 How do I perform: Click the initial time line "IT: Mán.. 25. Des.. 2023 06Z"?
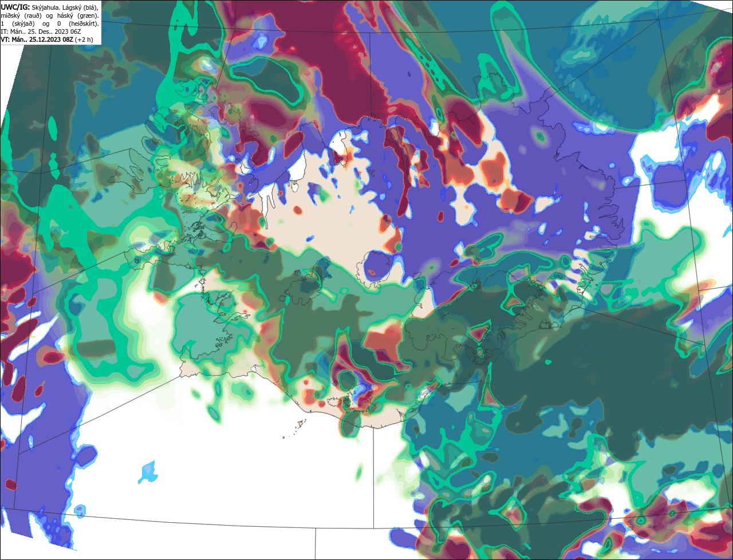[x=41, y=31]
